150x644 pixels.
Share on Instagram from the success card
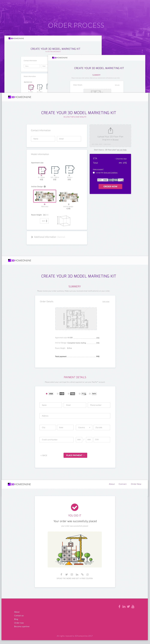tap(72, 574)
